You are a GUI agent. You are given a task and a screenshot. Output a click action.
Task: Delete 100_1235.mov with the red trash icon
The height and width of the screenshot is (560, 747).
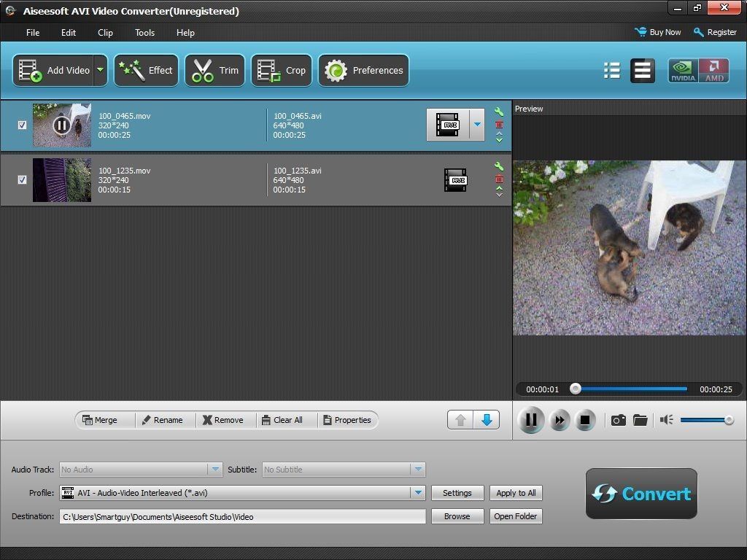(499, 179)
